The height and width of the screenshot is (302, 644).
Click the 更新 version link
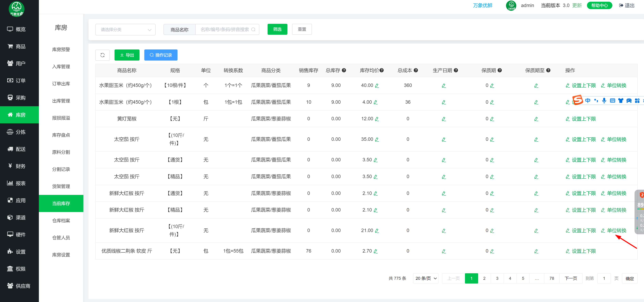pyautogui.click(x=577, y=5)
